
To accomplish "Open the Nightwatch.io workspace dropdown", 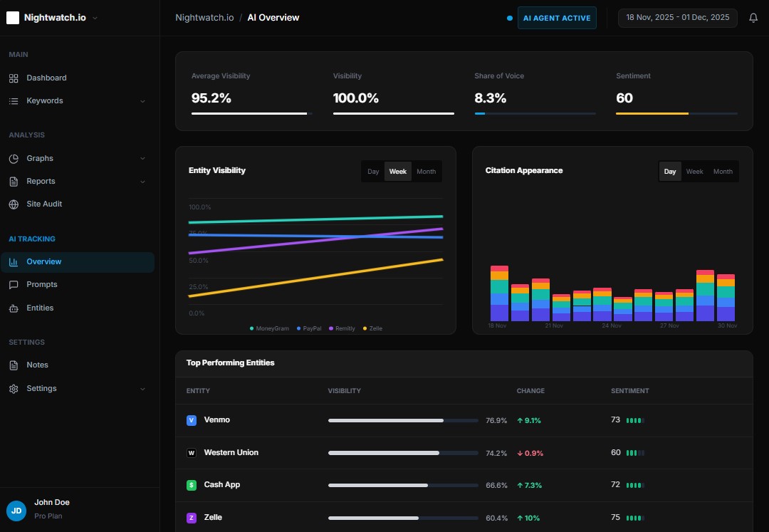I will pos(52,17).
